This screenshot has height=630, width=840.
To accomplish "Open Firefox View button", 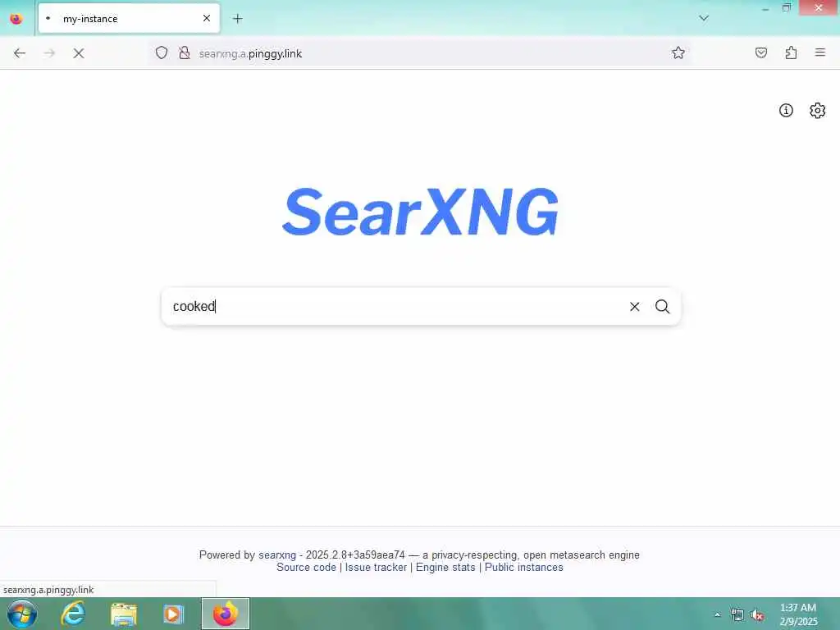I will coord(16,19).
